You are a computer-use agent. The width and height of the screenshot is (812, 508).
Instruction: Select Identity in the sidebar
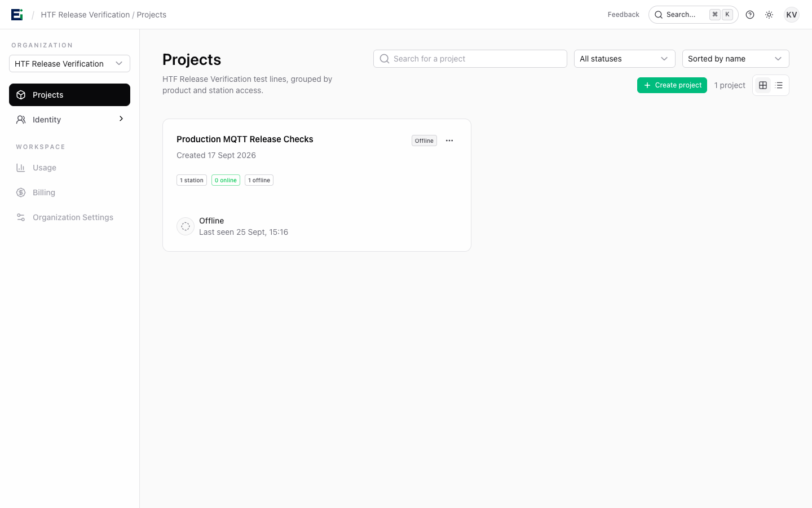[x=69, y=120]
